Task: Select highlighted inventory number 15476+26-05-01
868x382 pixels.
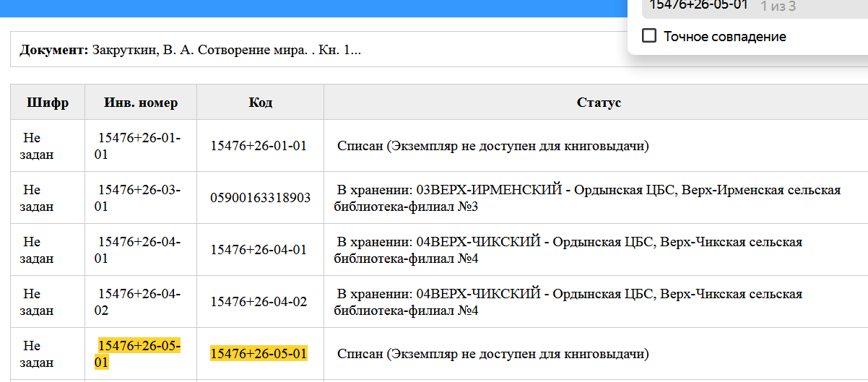Action: pyautogui.click(x=139, y=354)
